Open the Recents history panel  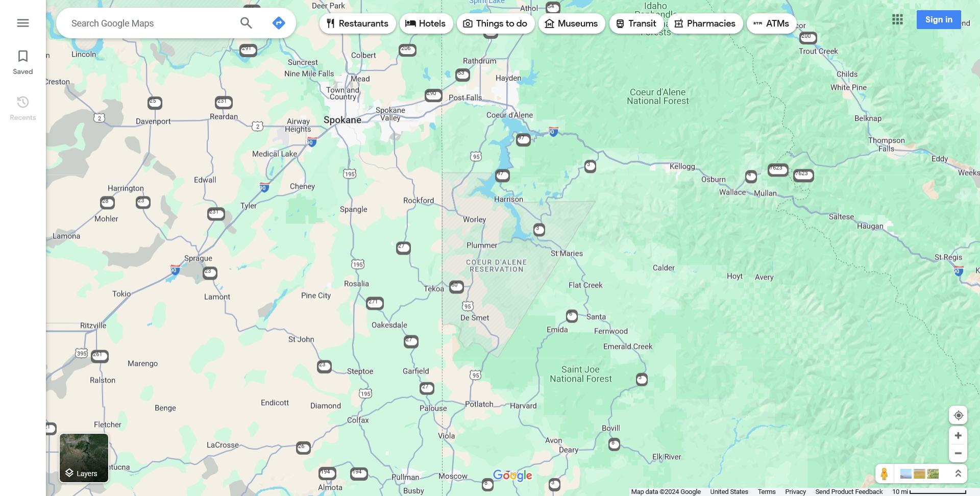23,108
